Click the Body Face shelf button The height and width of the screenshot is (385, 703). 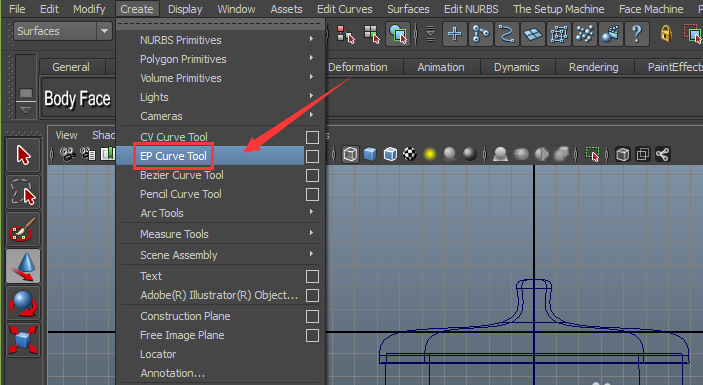(x=78, y=98)
